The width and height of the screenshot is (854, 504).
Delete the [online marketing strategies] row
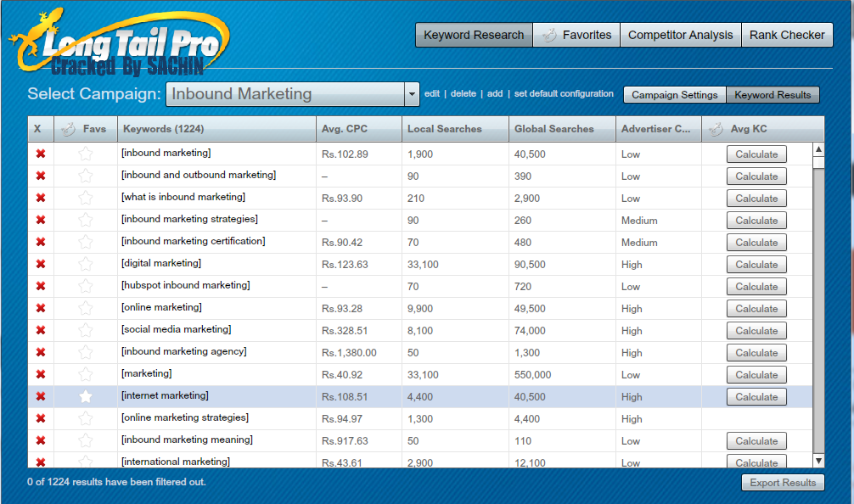[40, 418]
